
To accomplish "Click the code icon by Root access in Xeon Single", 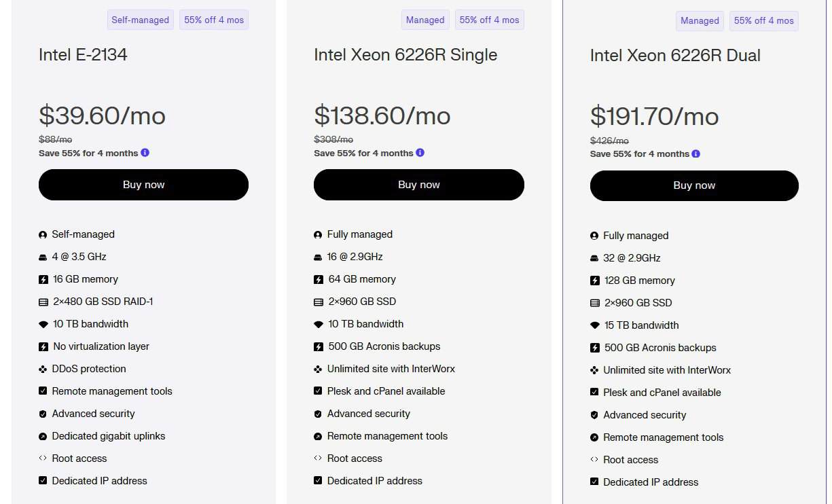I will click(x=318, y=458).
